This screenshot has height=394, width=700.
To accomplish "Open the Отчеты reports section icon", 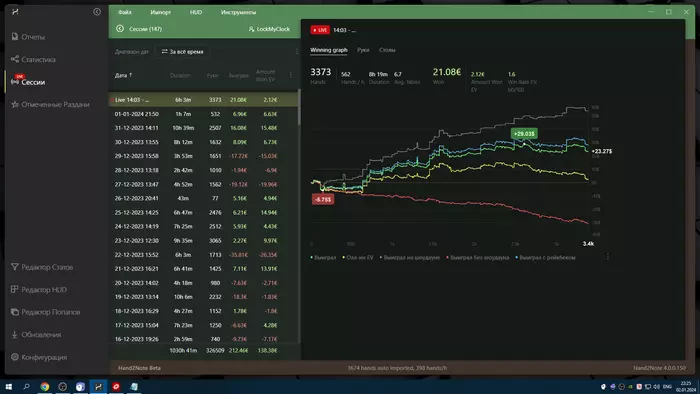I will (15, 37).
